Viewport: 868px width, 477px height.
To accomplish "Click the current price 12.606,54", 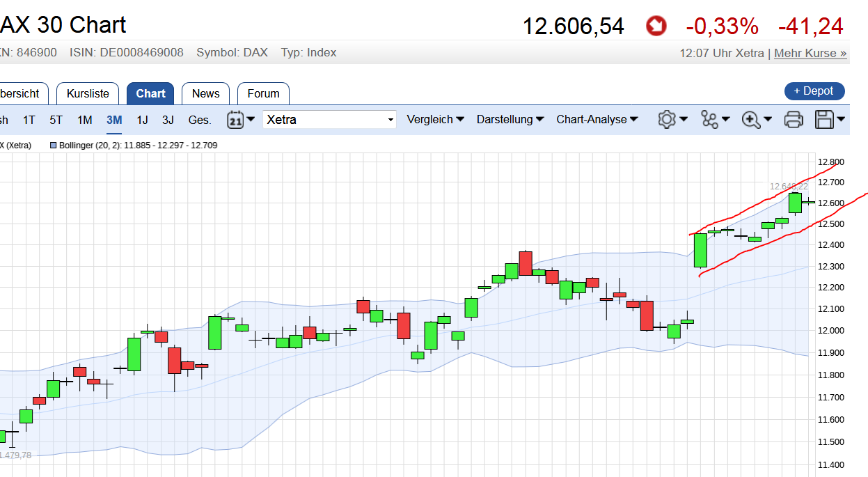I will coord(574,26).
